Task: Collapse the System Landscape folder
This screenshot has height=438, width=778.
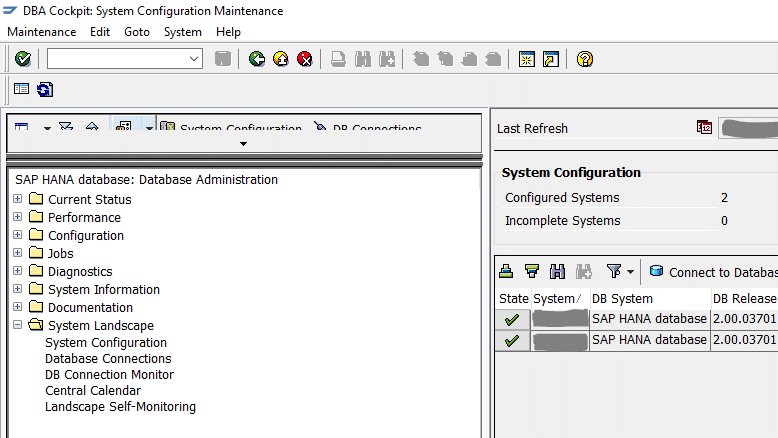Action: tap(18, 325)
